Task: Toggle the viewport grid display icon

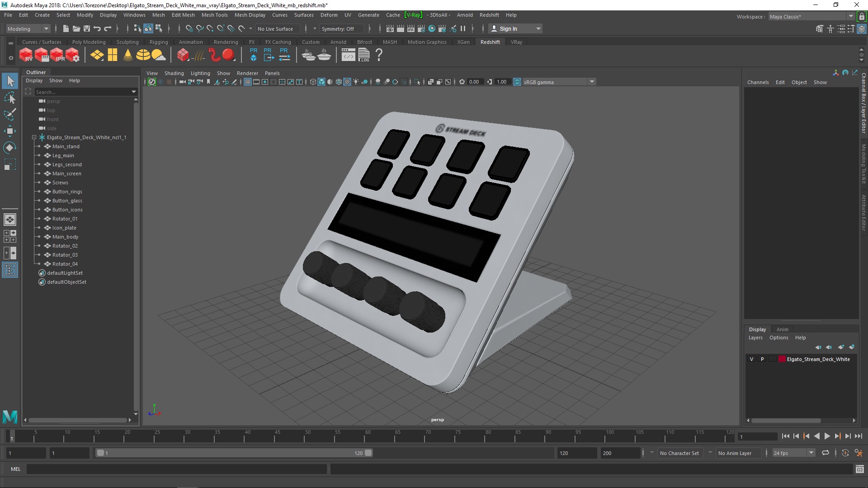Action: 248,82
